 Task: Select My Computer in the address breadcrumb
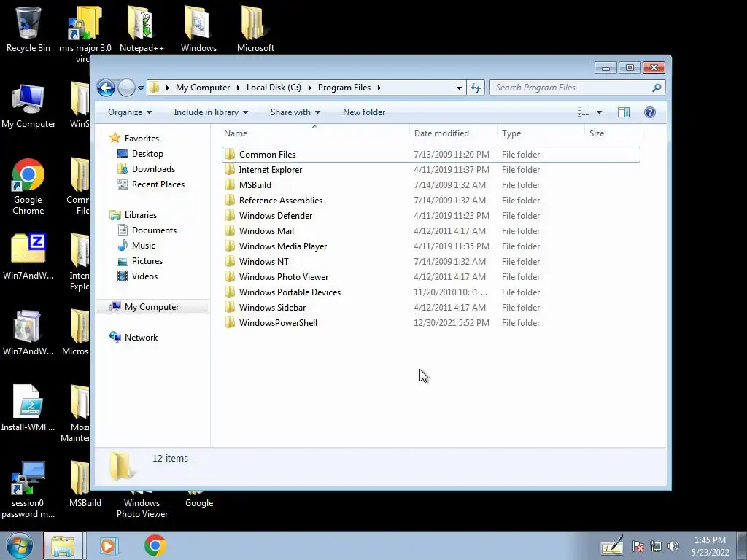click(203, 87)
